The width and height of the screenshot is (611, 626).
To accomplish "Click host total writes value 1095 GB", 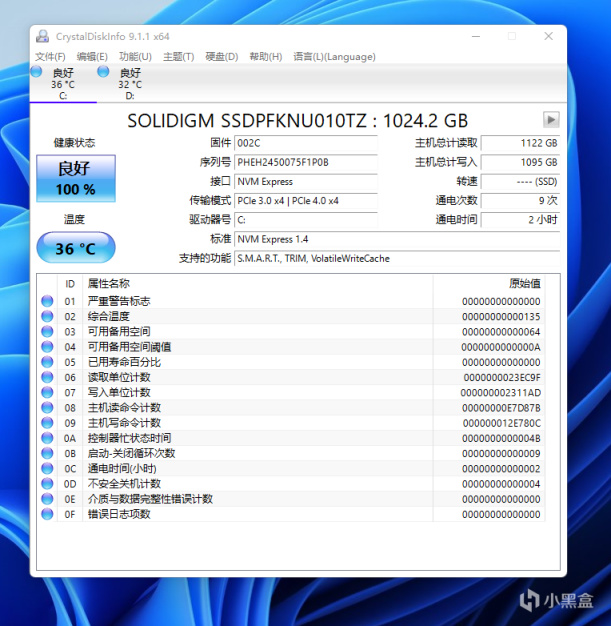I will tap(520, 162).
